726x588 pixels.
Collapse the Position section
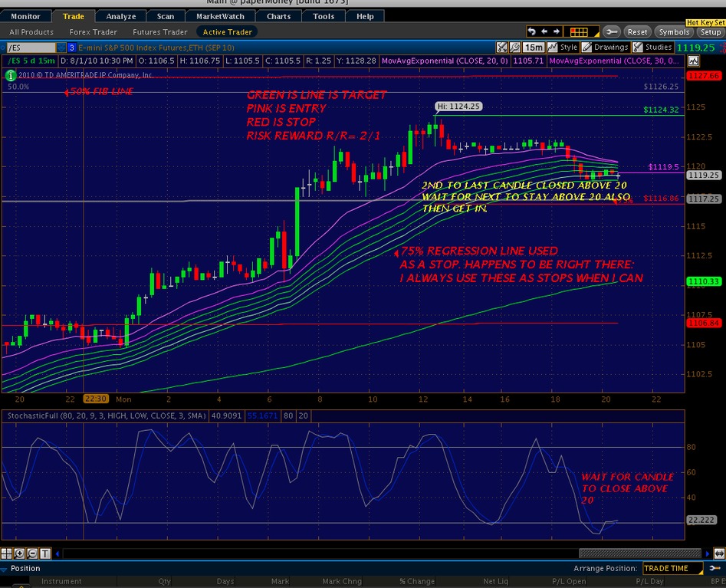click(4, 569)
